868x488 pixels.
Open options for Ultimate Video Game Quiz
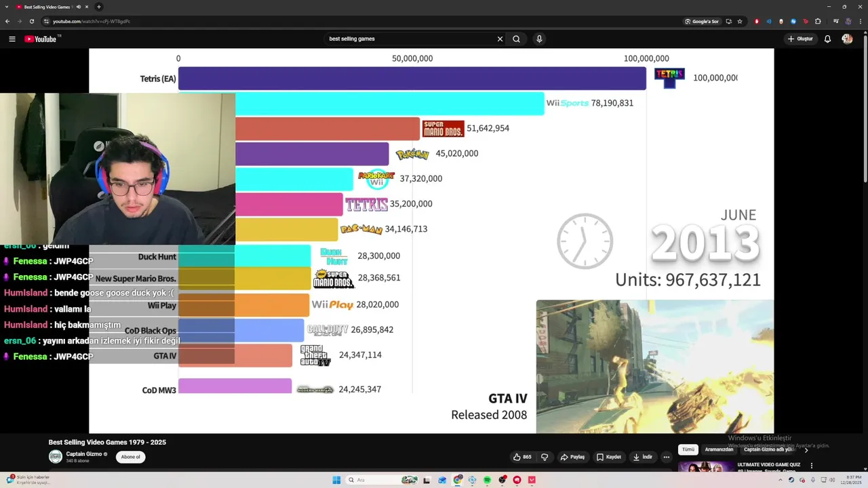812,466
